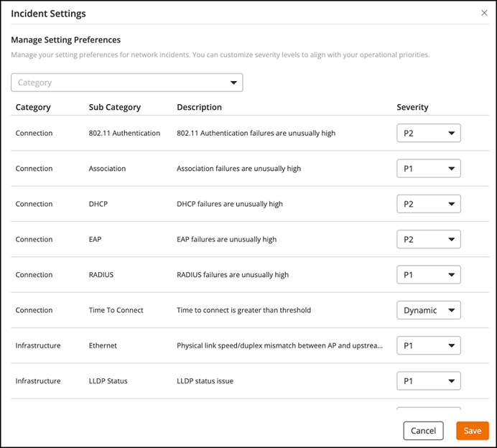Viewport: 497px width, 448px height.
Task: Click the Cancel button
Action: pos(423,431)
